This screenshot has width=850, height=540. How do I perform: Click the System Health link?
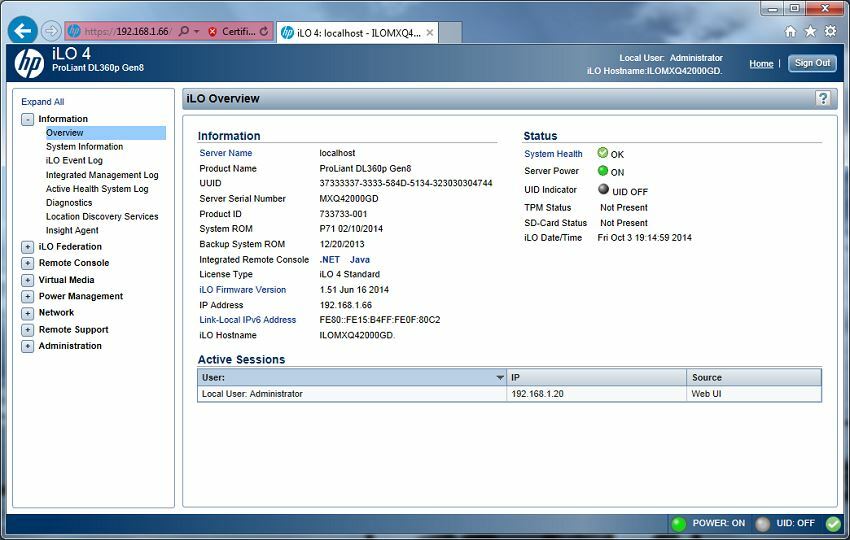(x=553, y=154)
